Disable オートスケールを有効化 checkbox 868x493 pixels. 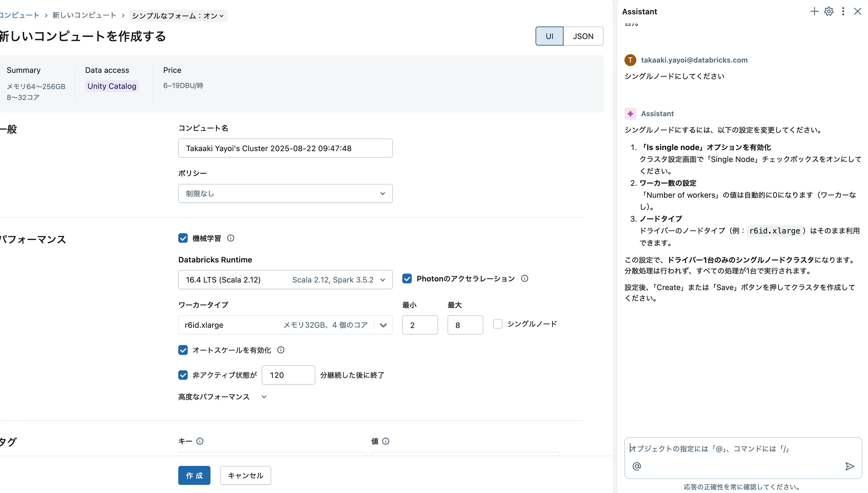click(183, 350)
